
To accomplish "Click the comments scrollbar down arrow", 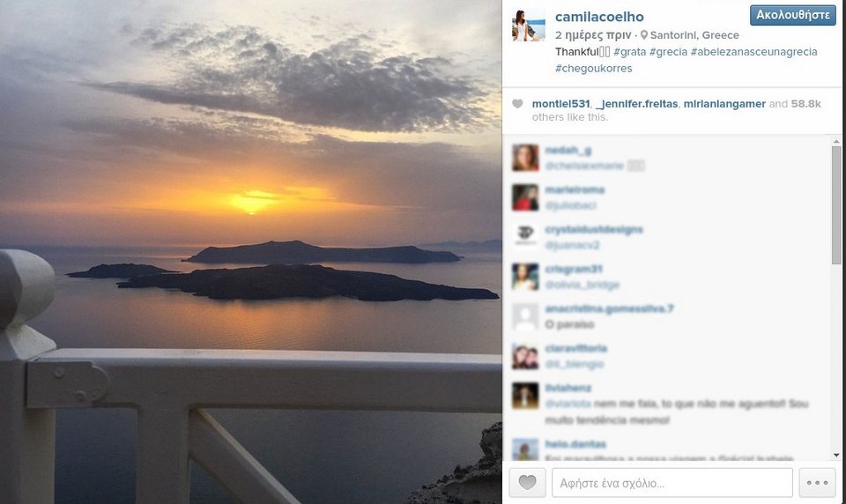I will tap(836, 456).
